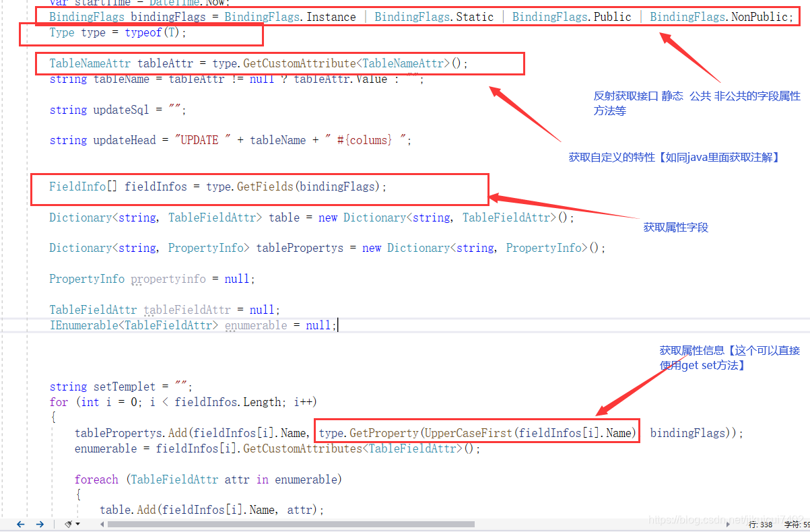Click the navigate forward arrow

click(40, 524)
